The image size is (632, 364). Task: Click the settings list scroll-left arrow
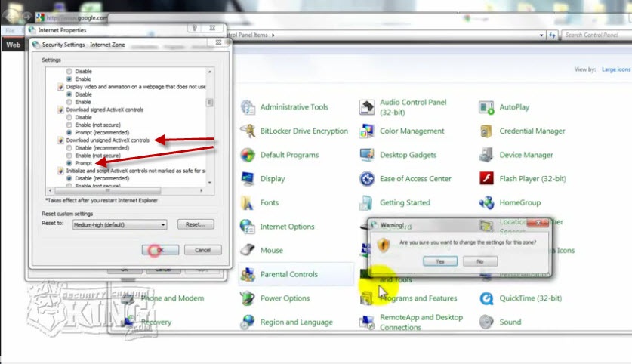(50, 190)
